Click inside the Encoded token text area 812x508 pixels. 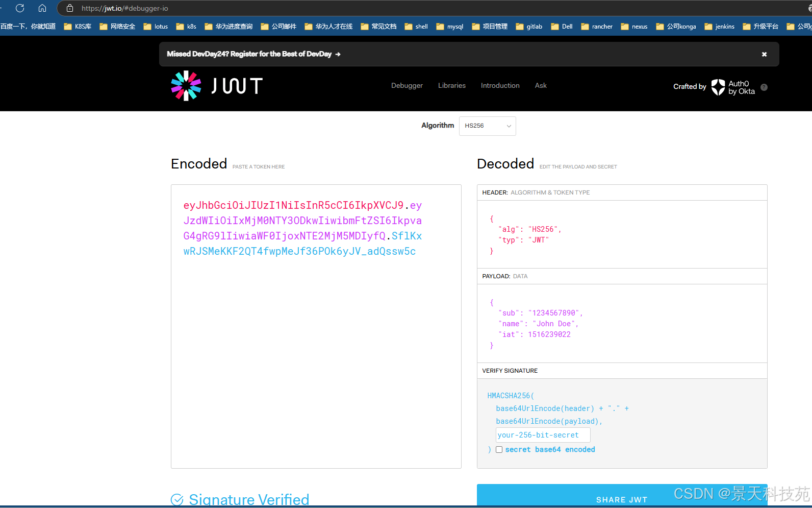[316, 327]
